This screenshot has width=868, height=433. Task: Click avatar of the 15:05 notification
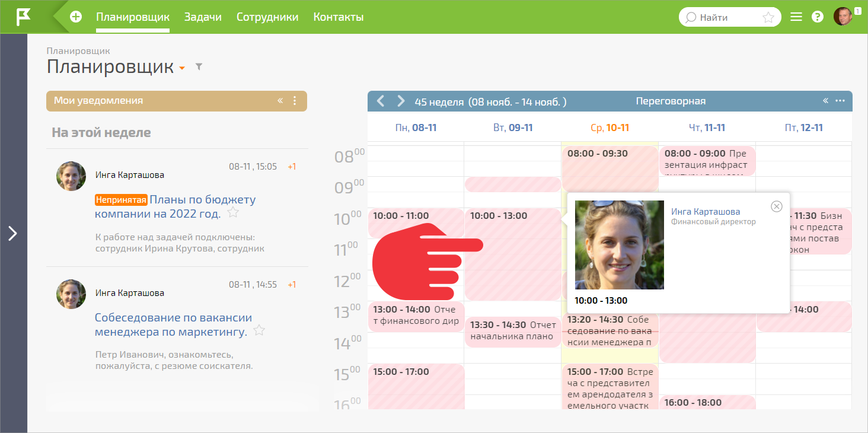coord(71,176)
